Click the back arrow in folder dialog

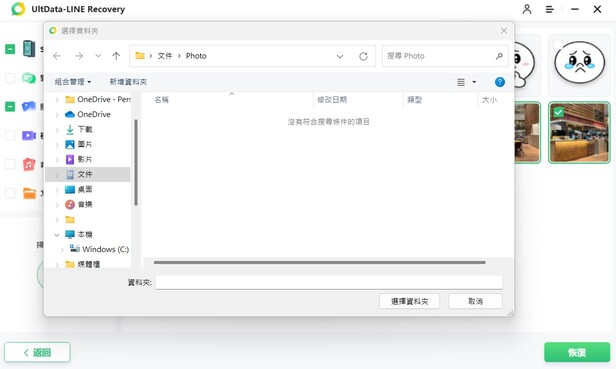pos(57,56)
